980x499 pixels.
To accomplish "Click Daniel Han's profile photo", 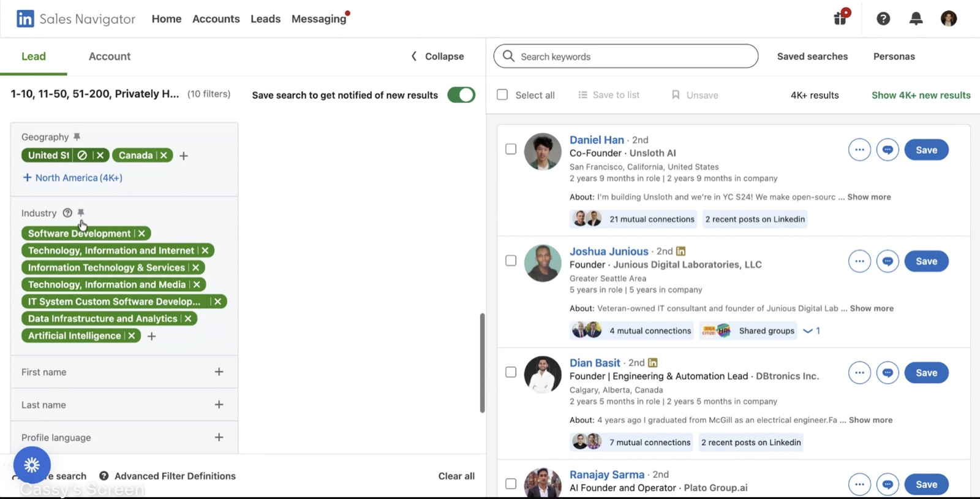I will (x=543, y=151).
